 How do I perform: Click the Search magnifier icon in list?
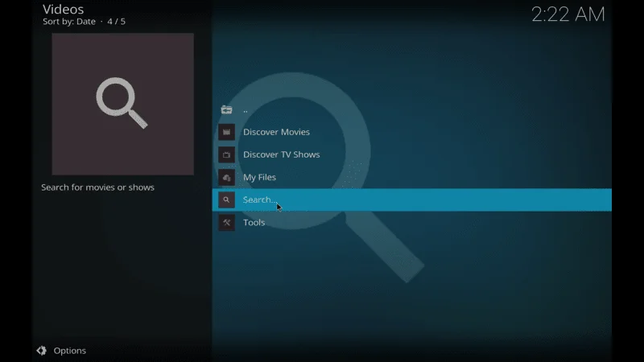[226, 200]
